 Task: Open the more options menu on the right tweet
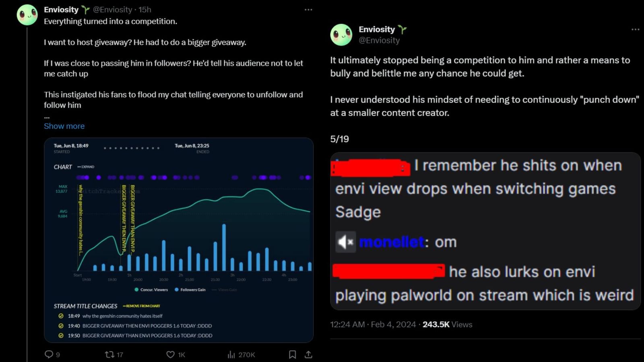[636, 29]
